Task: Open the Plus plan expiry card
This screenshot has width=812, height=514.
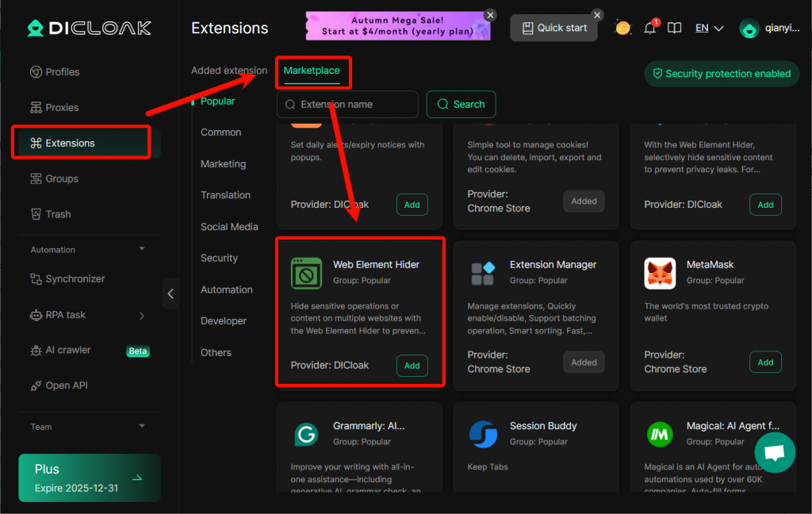Action: coord(90,478)
